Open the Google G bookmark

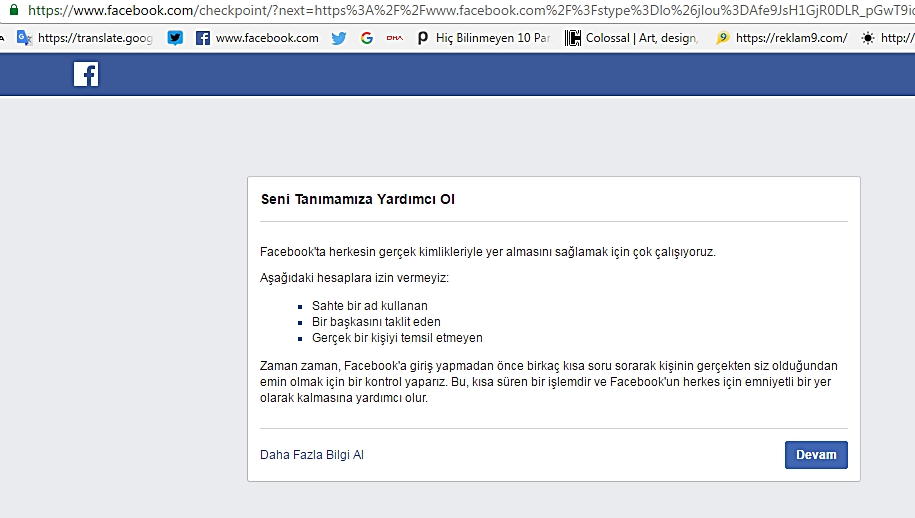366,38
